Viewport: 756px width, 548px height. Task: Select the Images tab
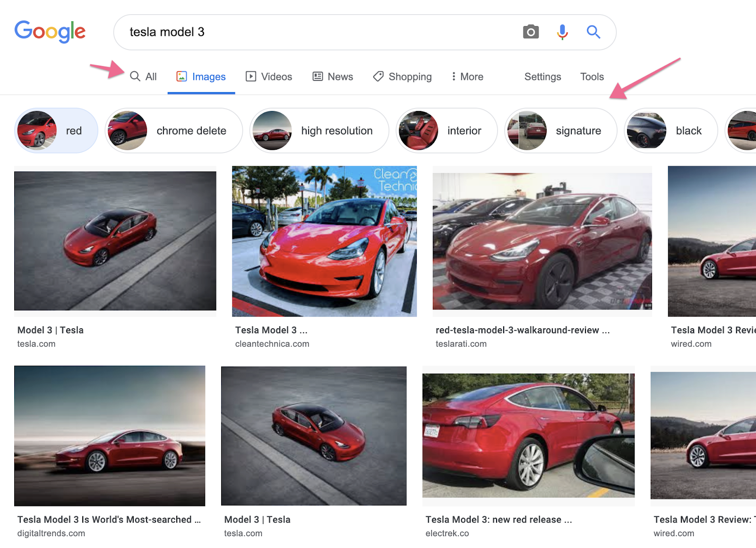coord(201,77)
